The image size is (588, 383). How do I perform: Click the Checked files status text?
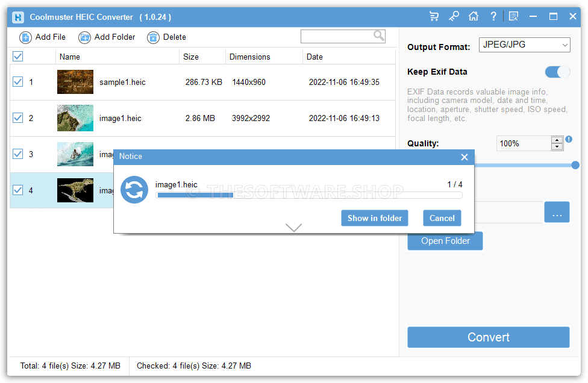pyautogui.click(x=193, y=366)
